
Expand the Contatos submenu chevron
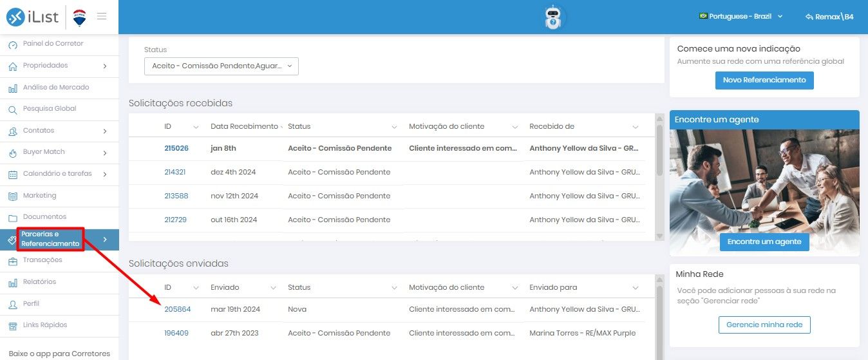[x=104, y=131]
